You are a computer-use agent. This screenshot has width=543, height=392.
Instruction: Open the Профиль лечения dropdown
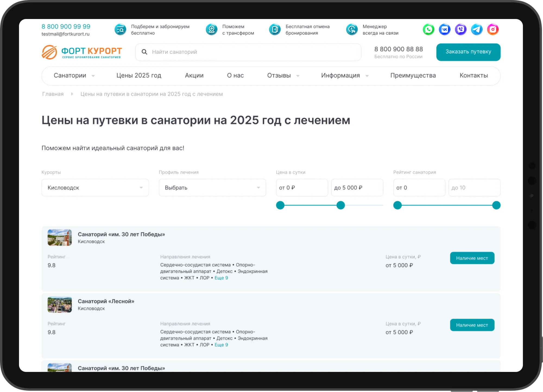click(x=212, y=188)
